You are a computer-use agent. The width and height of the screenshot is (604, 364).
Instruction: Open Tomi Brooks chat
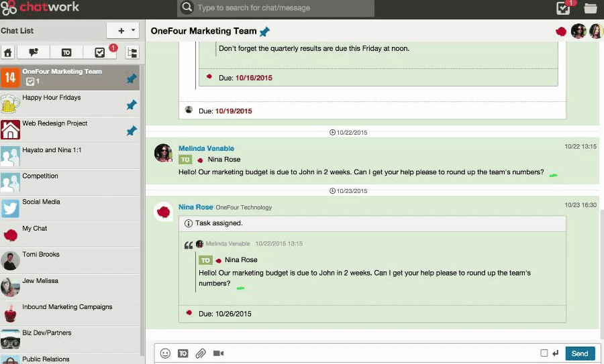[70, 261]
